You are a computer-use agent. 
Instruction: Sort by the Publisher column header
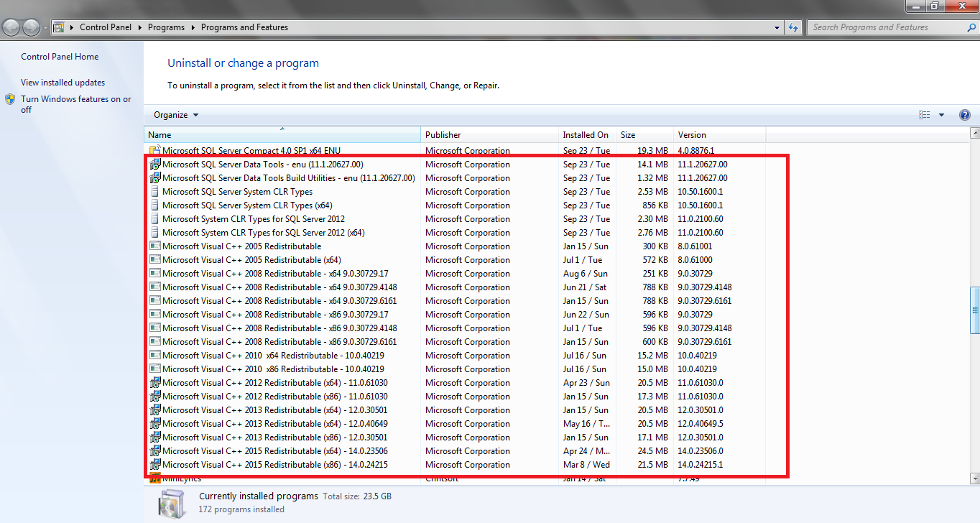pyautogui.click(x=490, y=135)
